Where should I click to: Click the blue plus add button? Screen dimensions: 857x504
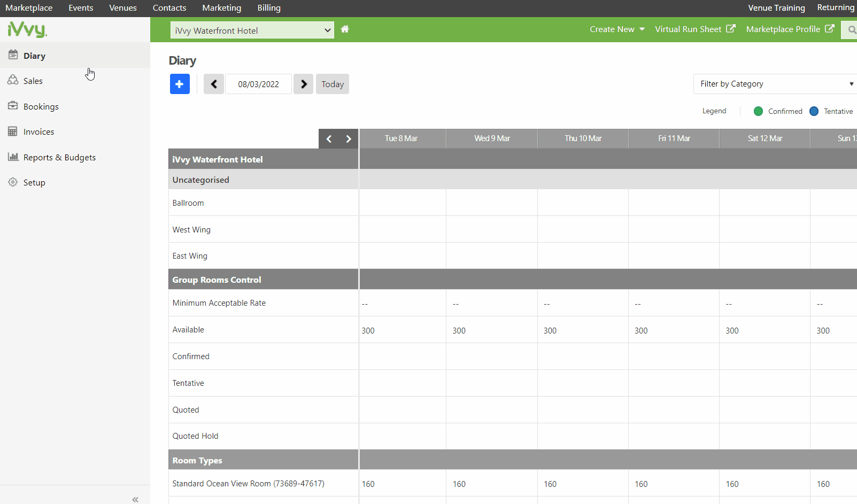tap(180, 84)
